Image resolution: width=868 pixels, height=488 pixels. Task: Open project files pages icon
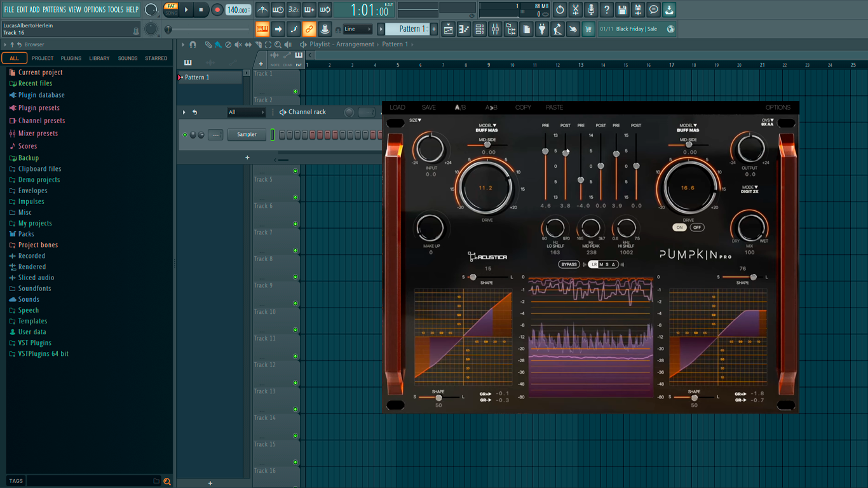[x=526, y=29]
